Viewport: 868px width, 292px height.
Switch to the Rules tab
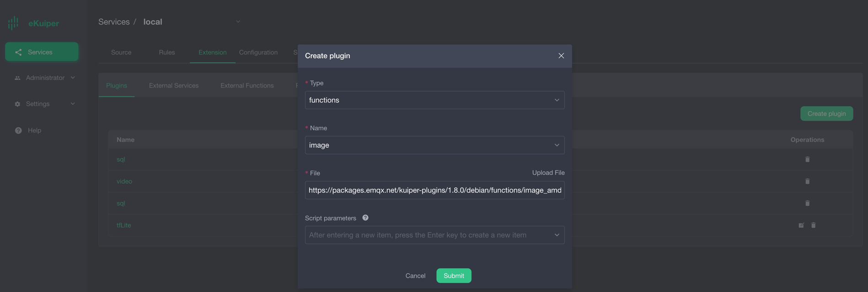coord(167,52)
